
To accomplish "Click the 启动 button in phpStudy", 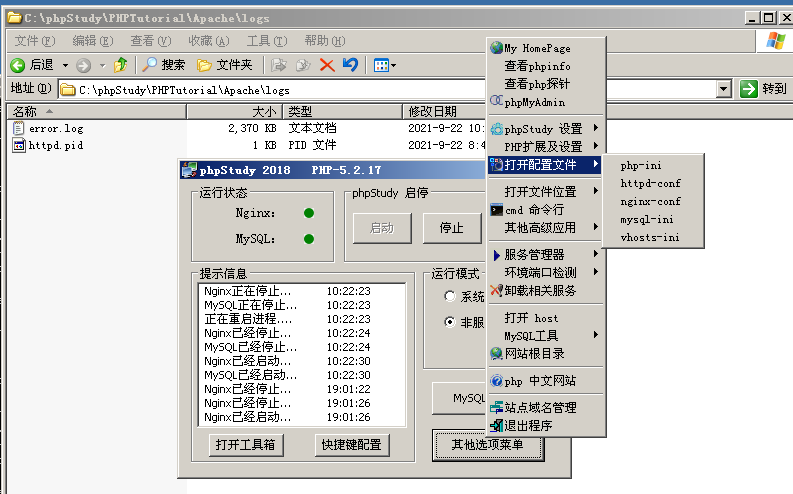I will click(x=382, y=228).
